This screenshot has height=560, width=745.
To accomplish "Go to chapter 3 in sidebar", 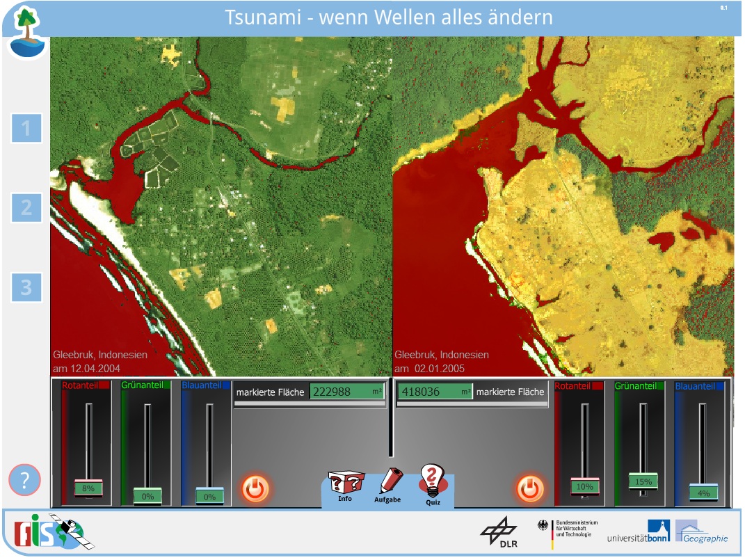I will coord(26,287).
